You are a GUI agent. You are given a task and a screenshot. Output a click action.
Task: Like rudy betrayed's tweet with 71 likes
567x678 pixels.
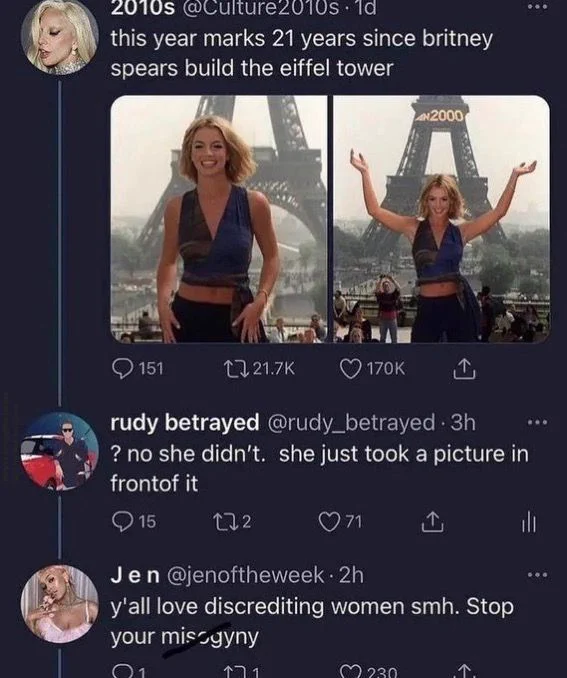(340, 521)
